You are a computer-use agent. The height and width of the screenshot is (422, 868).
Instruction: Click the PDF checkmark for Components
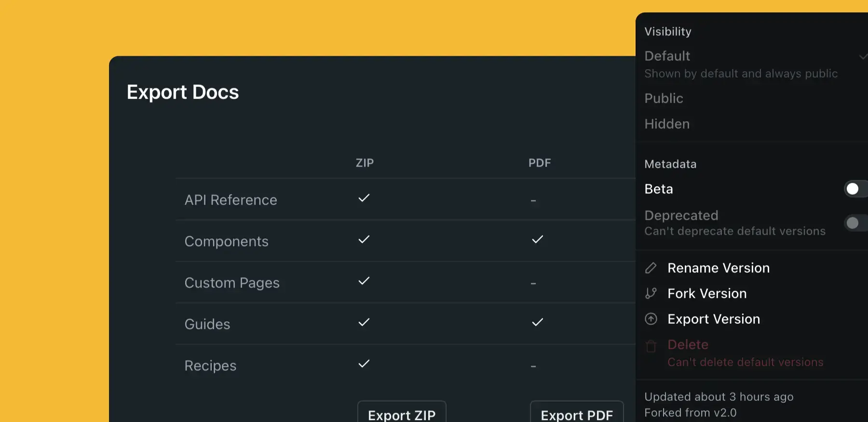click(x=537, y=239)
